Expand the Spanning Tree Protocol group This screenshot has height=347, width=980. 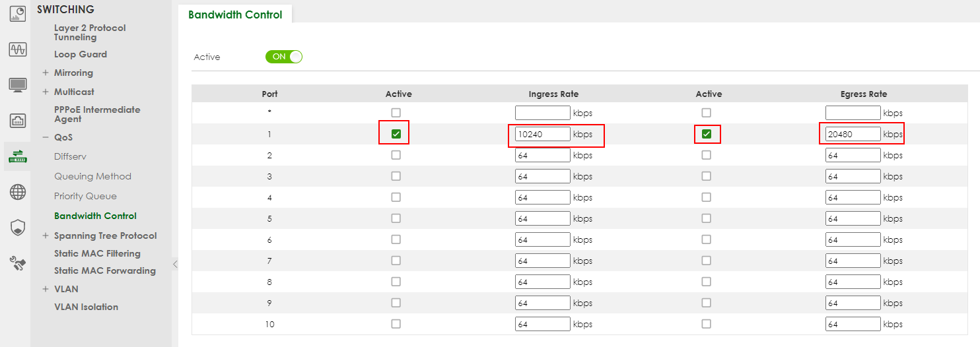(x=46, y=236)
